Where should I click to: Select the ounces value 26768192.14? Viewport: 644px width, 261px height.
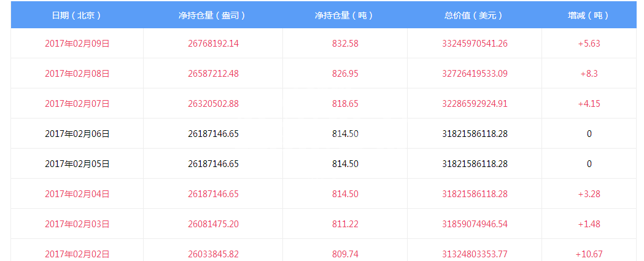pyautogui.click(x=213, y=44)
